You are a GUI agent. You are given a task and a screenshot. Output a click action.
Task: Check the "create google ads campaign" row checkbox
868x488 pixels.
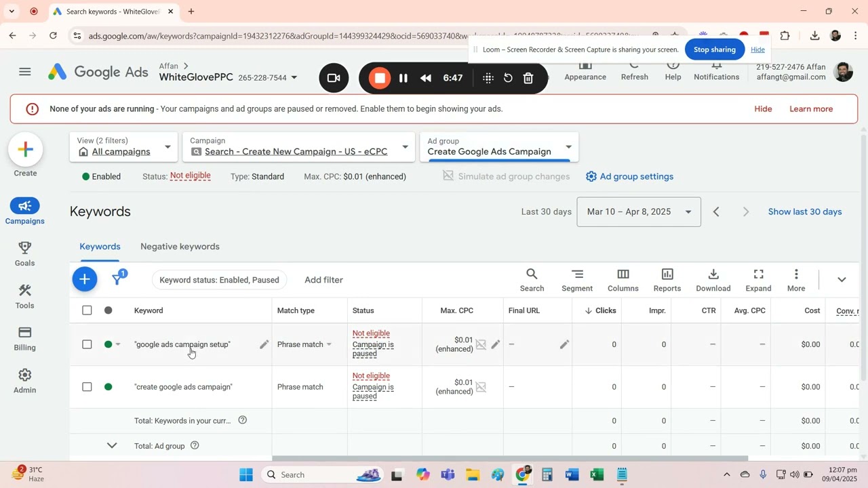(87, 387)
